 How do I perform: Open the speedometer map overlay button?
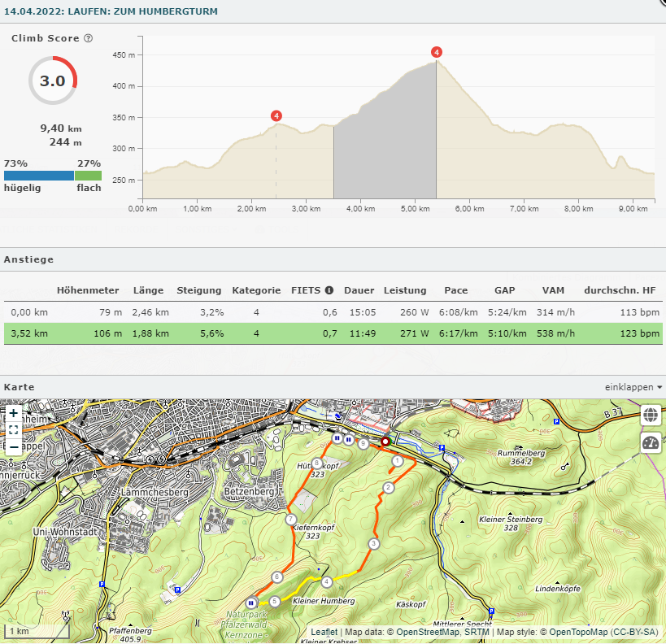pyautogui.click(x=651, y=442)
